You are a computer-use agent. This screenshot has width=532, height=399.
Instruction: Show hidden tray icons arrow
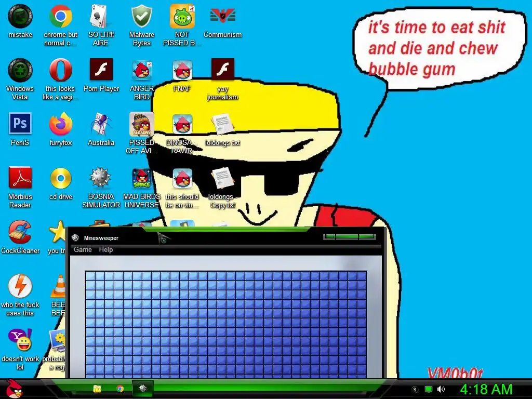pyautogui.click(x=415, y=389)
